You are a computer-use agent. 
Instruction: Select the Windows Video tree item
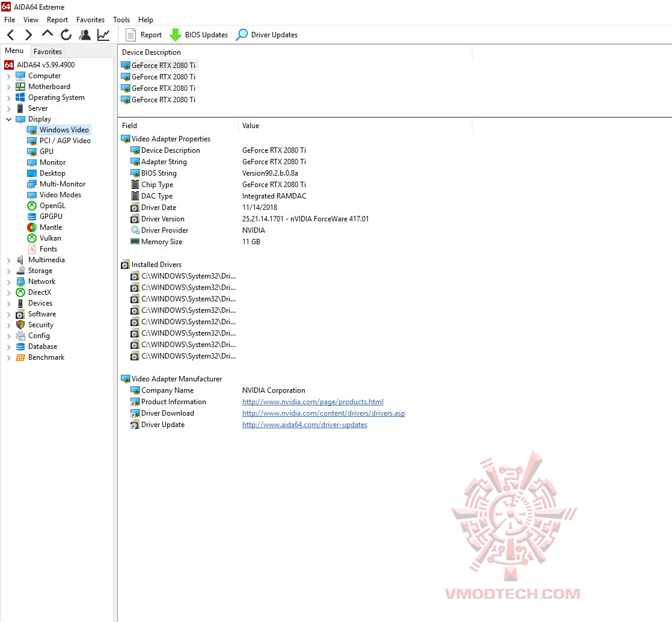(59, 130)
